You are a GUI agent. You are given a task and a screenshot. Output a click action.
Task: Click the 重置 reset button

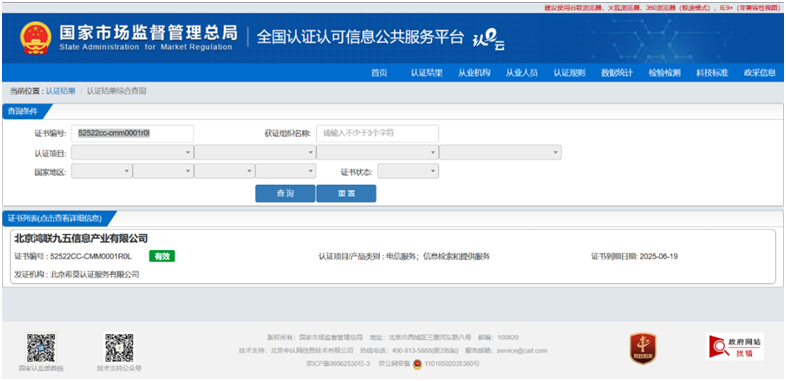coord(346,194)
